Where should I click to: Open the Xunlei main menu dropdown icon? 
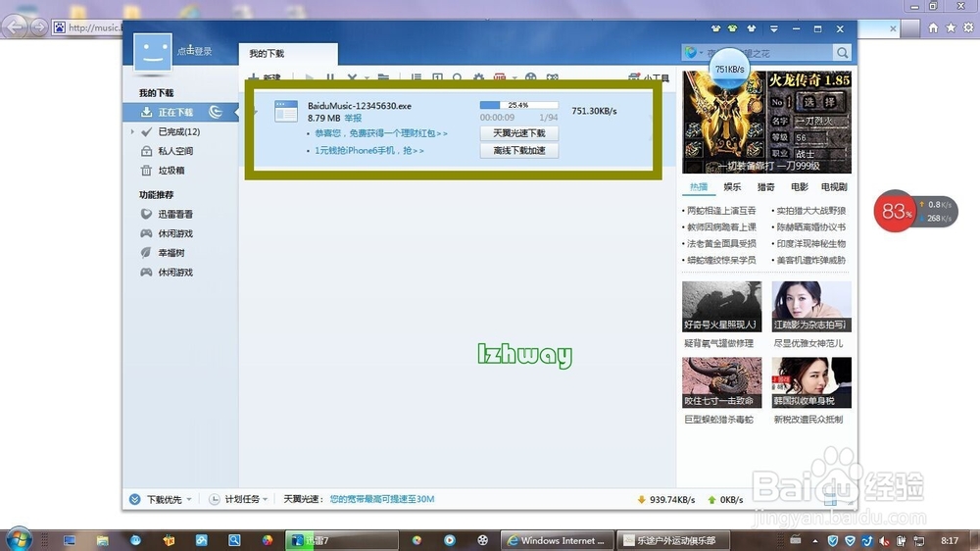click(774, 28)
